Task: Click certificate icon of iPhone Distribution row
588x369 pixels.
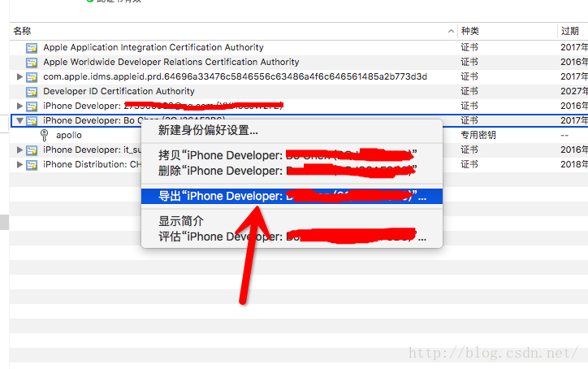Action: [32, 165]
